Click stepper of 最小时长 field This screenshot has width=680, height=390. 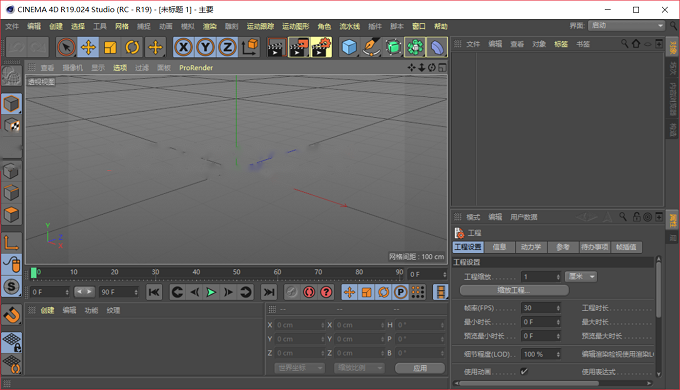coord(558,322)
